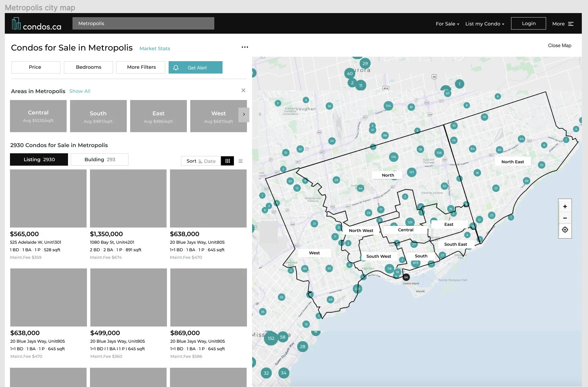Open the Bedrooms filter
The height and width of the screenshot is (387, 588).
88,67
